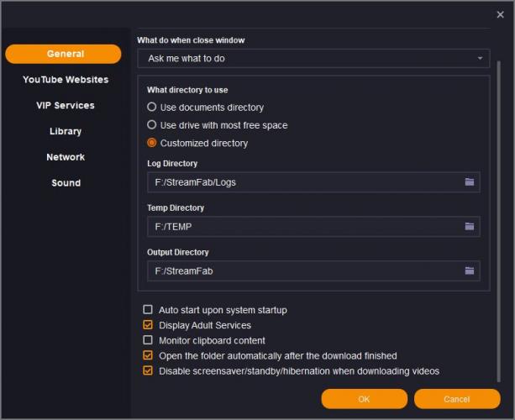This screenshot has width=515, height=420.
Task: Enable Monitor clipboard content checkbox
Action: [149, 340]
